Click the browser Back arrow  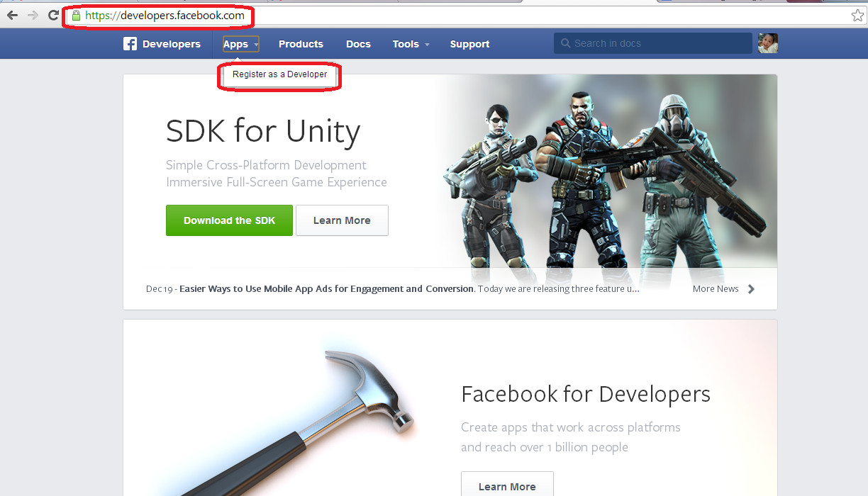[x=12, y=15]
